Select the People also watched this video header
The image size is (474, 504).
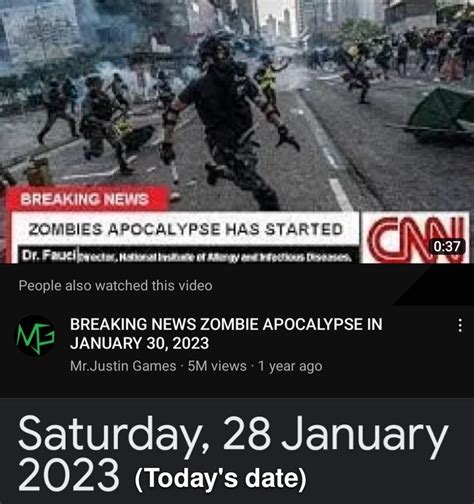point(115,286)
